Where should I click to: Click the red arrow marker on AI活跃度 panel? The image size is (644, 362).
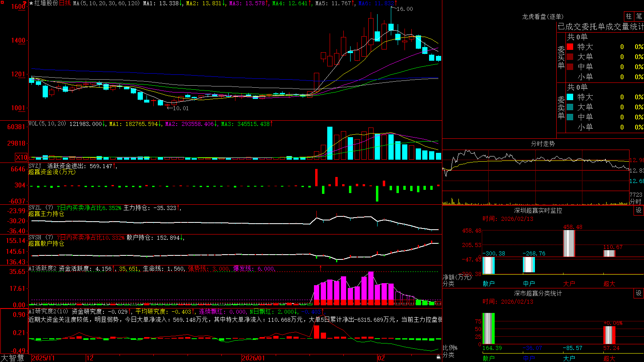pyautogui.click(x=321, y=268)
